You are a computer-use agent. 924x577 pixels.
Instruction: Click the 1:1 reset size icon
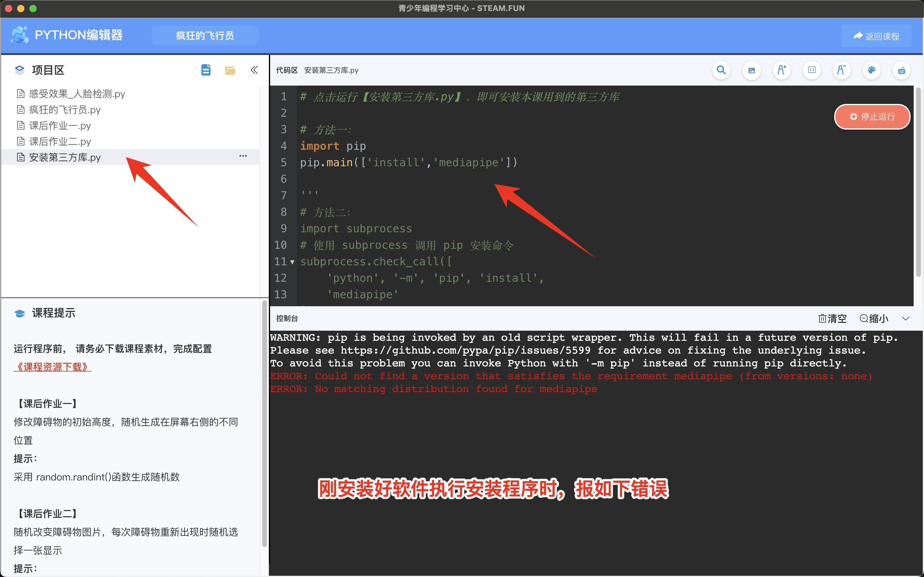[x=812, y=70]
